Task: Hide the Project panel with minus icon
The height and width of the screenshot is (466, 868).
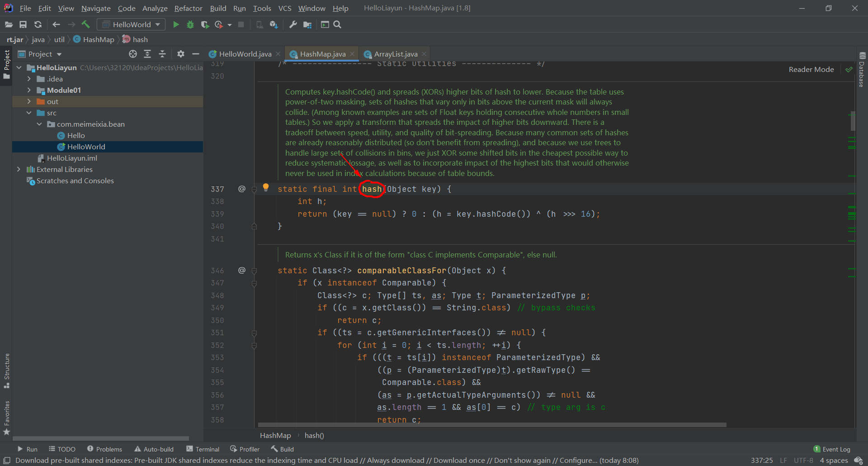Action: point(196,54)
